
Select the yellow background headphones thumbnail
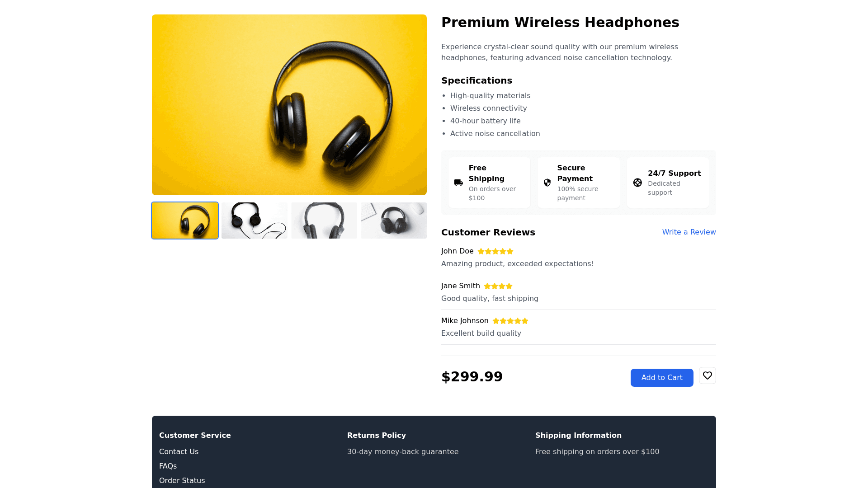click(185, 221)
